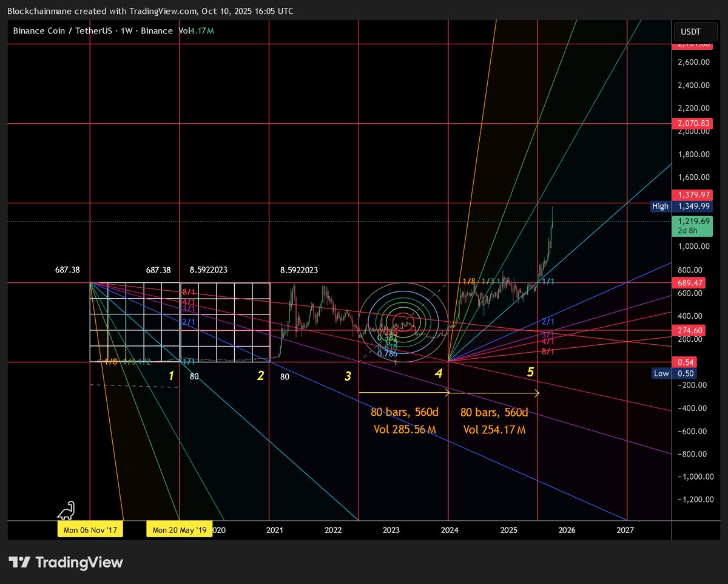Click the 2021 label on the time axis

pos(275,530)
